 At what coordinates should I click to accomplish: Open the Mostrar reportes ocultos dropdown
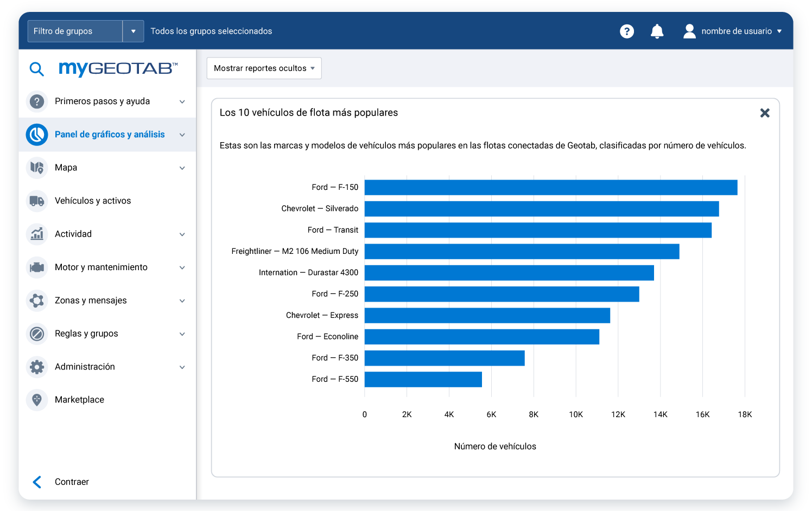[x=264, y=68]
